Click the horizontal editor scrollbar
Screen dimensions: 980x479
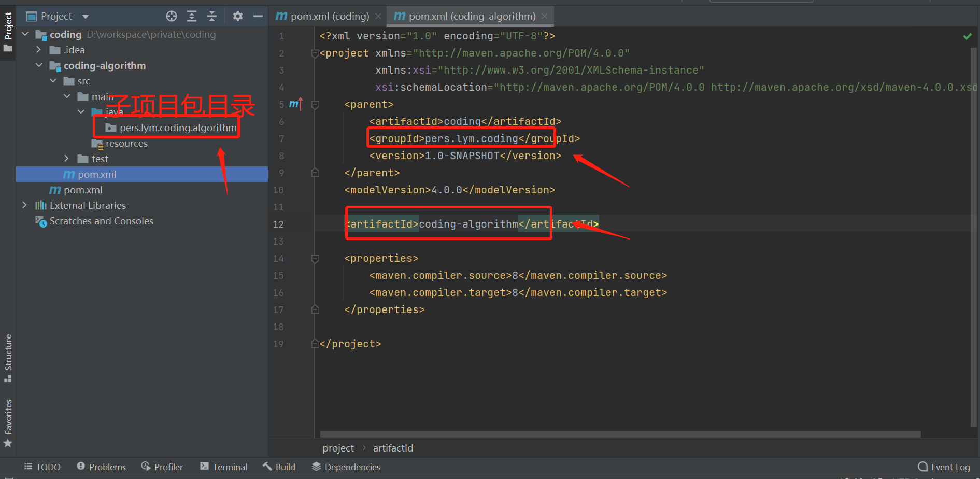click(620, 434)
